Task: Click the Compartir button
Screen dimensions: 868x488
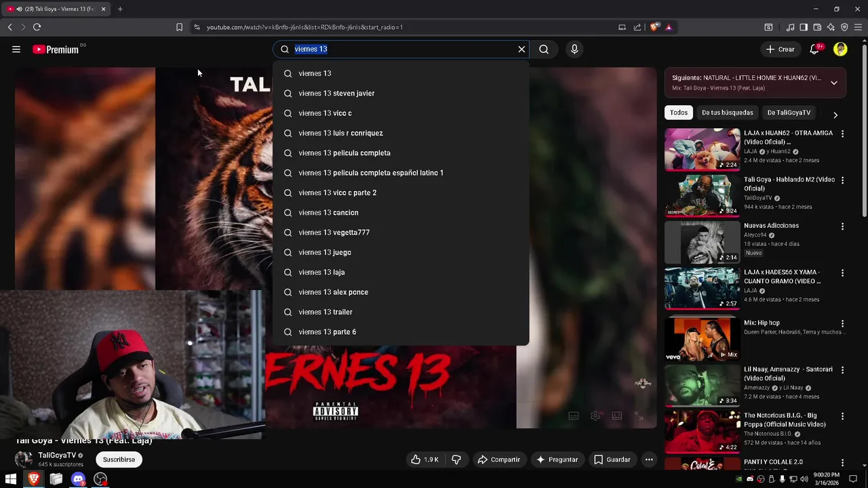Action: pyautogui.click(x=498, y=460)
